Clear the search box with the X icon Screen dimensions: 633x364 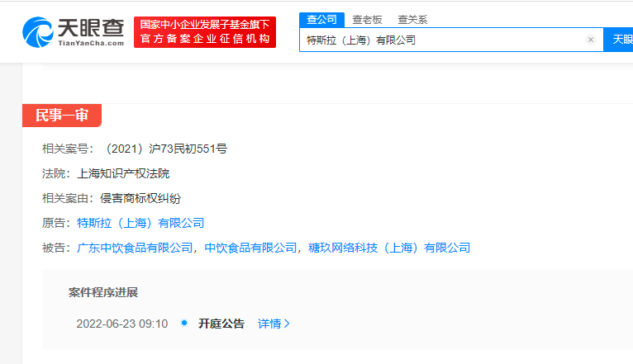[x=591, y=40]
